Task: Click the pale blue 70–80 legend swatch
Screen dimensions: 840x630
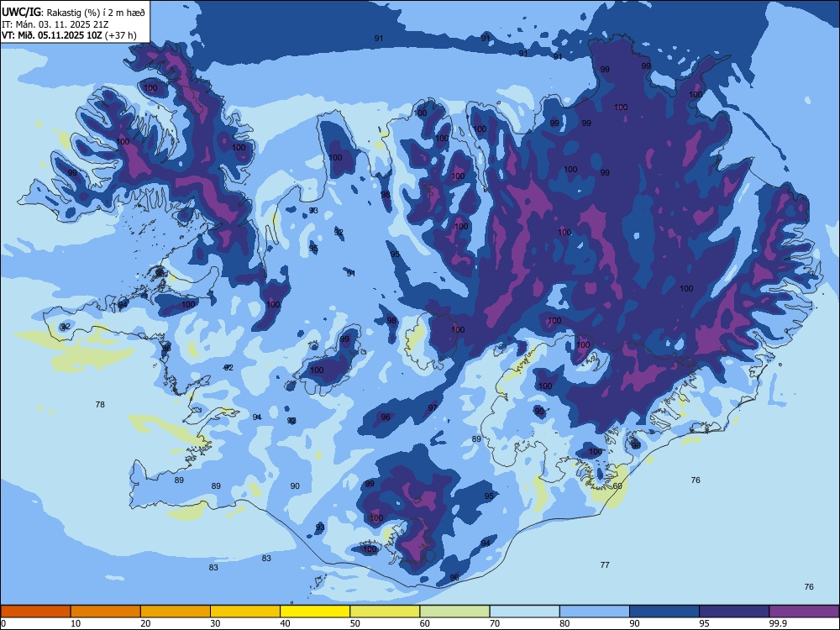Action: (x=525, y=612)
